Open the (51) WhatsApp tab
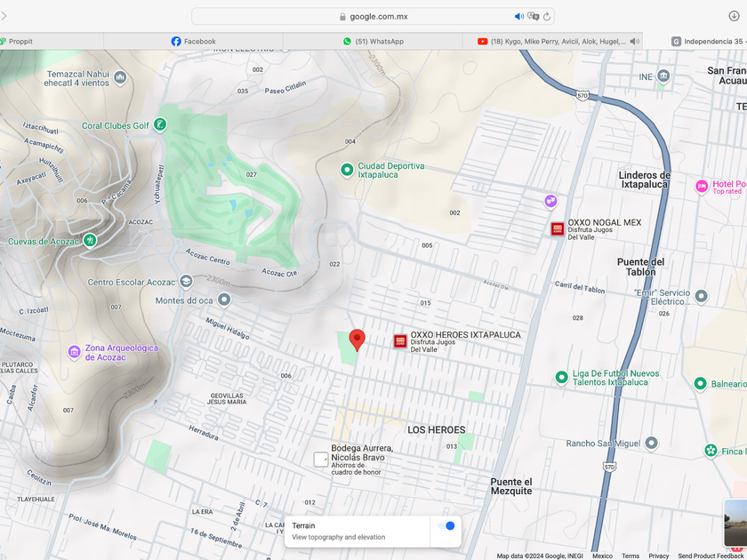The height and width of the screenshot is (560, 747). pyautogui.click(x=373, y=42)
